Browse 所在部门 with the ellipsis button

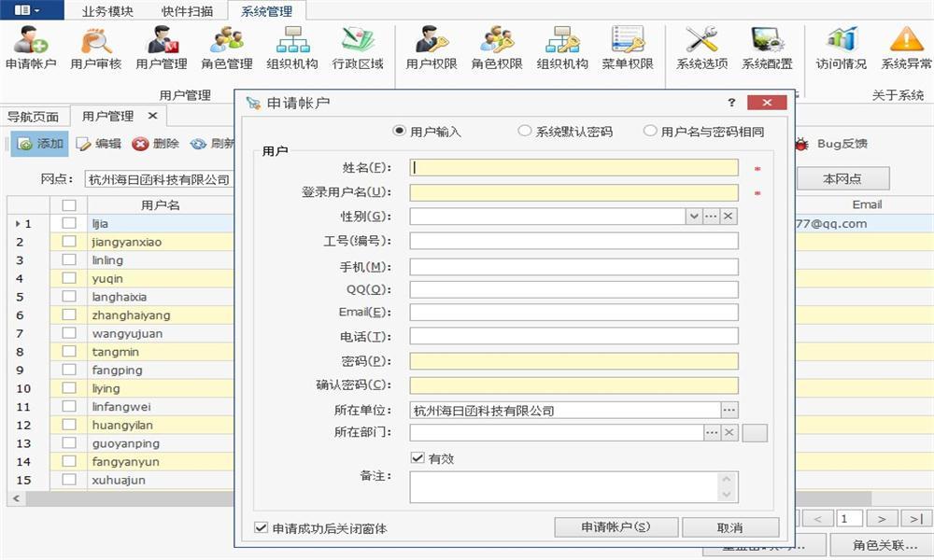point(712,433)
